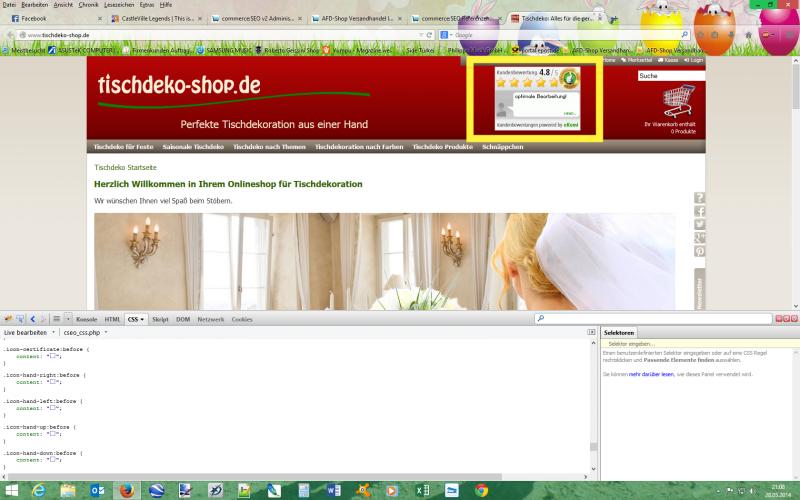Click the help question mark sidebar icon
Viewport: 800px width, 500px height.
(x=699, y=198)
